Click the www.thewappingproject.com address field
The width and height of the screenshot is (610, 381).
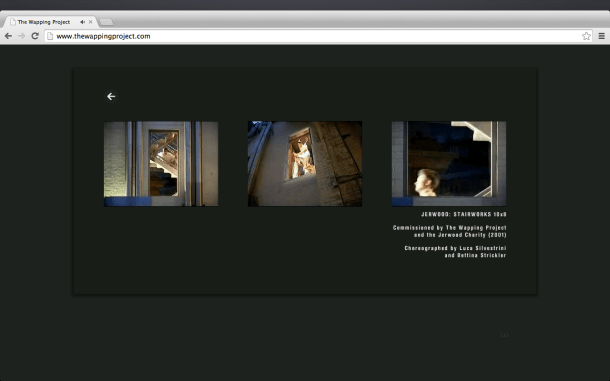coord(318,36)
